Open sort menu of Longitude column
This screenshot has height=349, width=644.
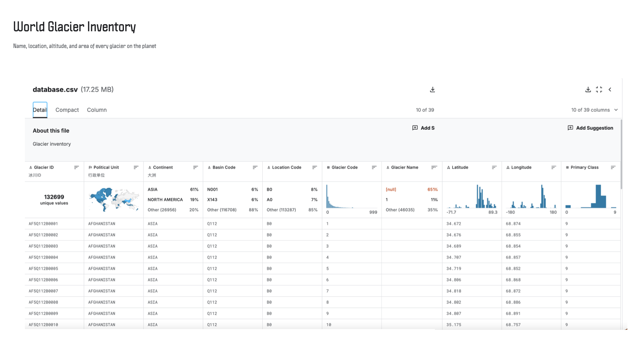click(x=553, y=167)
